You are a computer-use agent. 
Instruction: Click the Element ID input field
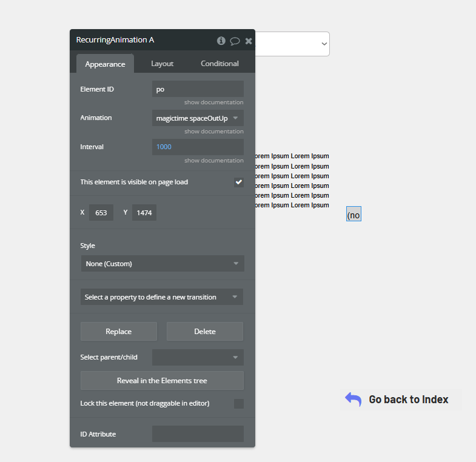198,89
